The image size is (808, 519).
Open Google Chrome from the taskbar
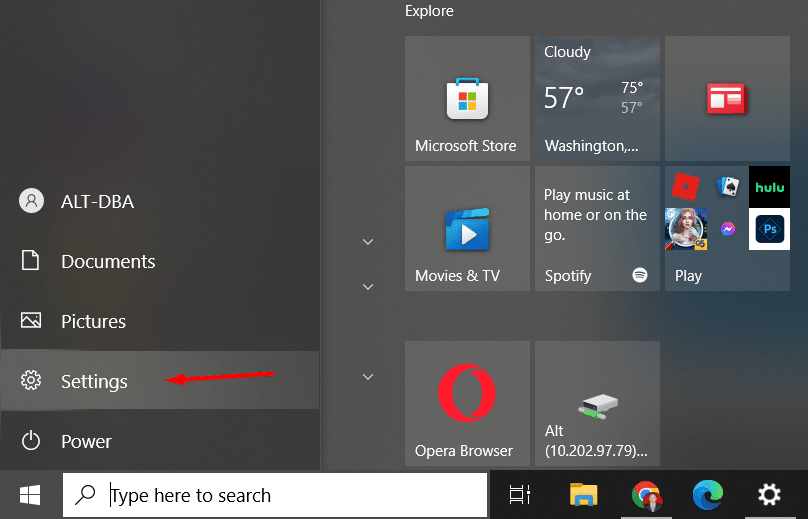pos(646,495)
